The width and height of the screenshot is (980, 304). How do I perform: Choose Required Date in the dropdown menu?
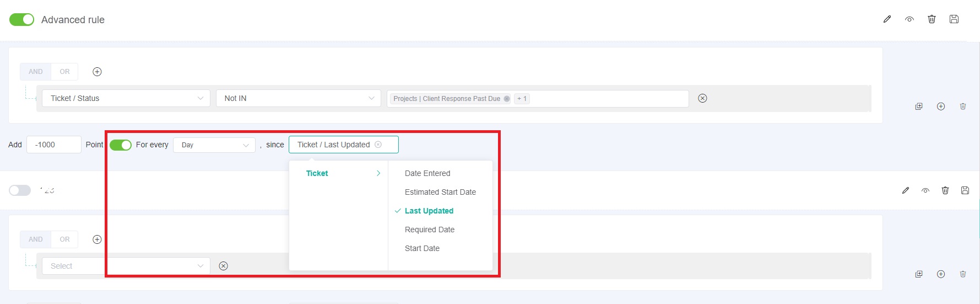[430, 230]
